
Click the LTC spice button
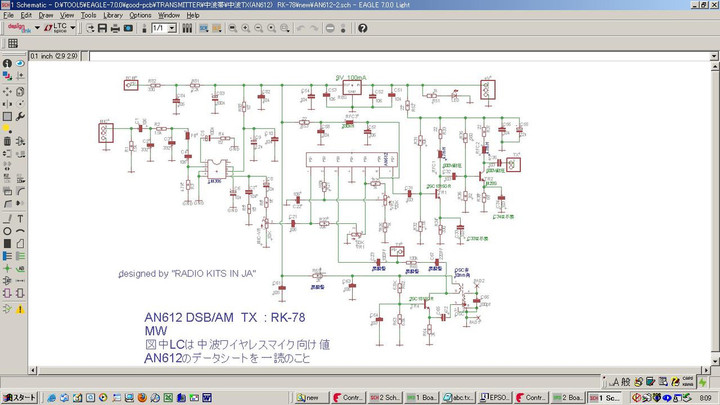coord(55,28)
